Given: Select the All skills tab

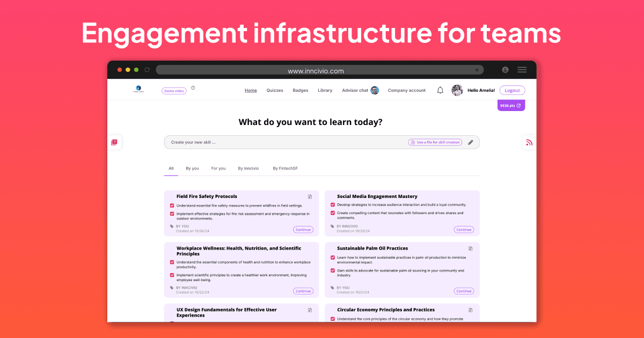Looking at the screenshot, I should [x=171, y=168].
